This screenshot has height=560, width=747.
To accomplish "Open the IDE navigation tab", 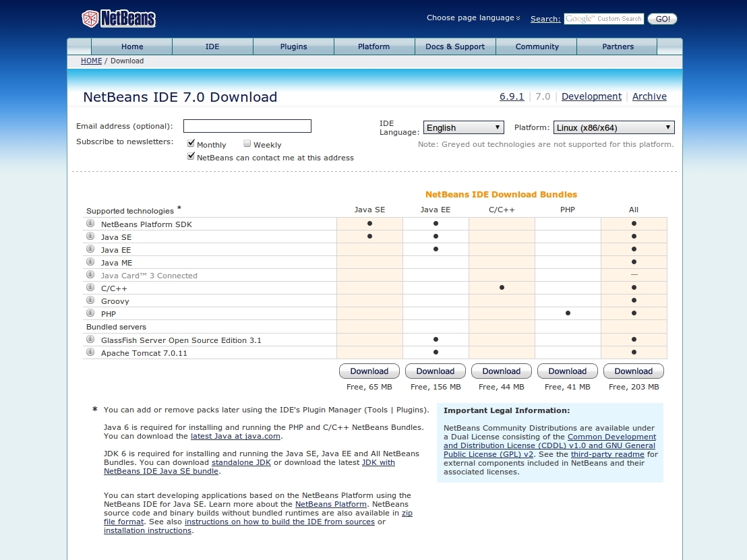I will click(212, 46).
